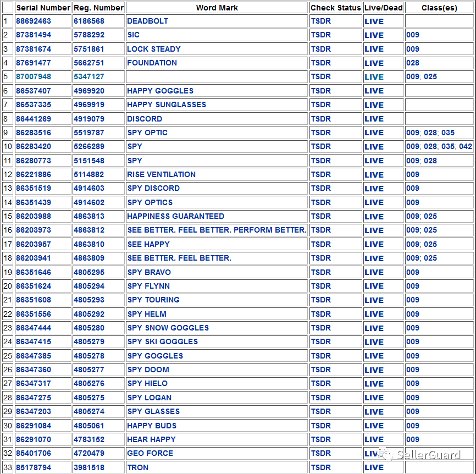This screenshot has height=474, width=476.
Task: Open HAPPY GOGGLES word mark
Action: click(160, 91)
